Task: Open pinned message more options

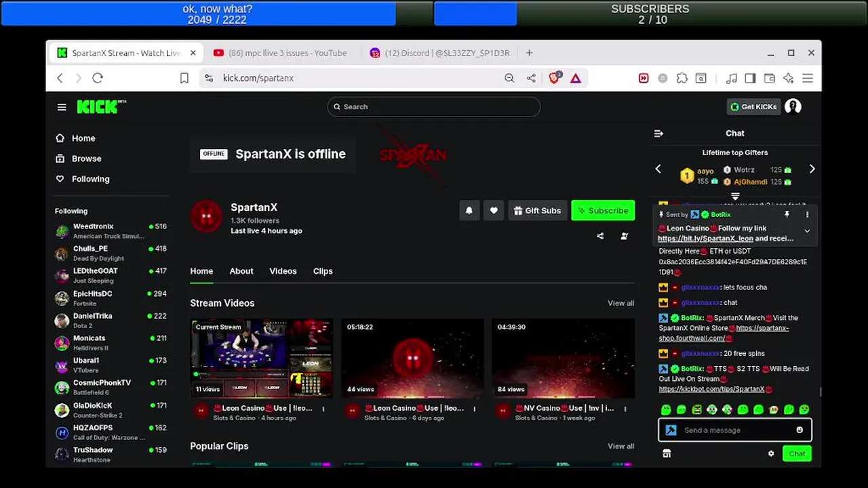Action: tap(807, 215)
